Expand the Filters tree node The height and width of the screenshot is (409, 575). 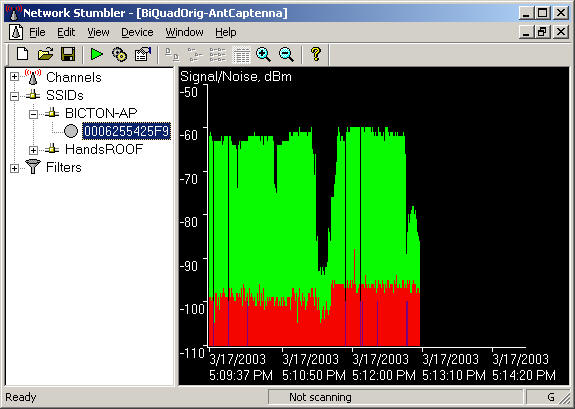[x=14, y=168]
